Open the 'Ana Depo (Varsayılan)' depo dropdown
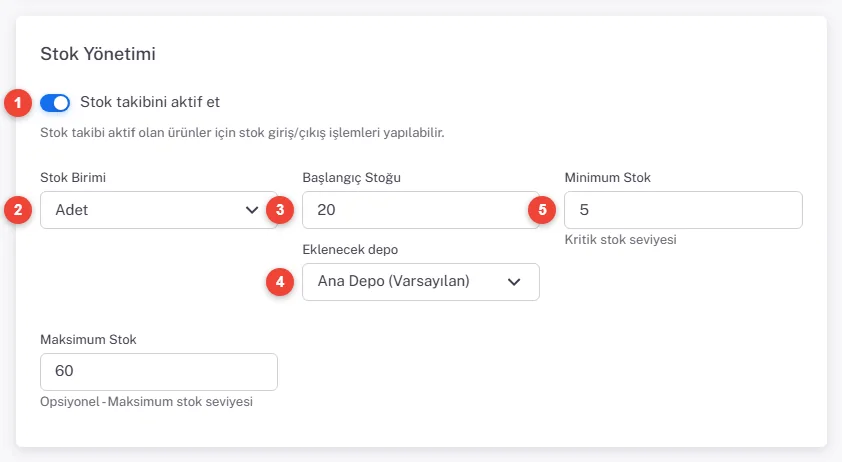 click(x=421, y=282)
